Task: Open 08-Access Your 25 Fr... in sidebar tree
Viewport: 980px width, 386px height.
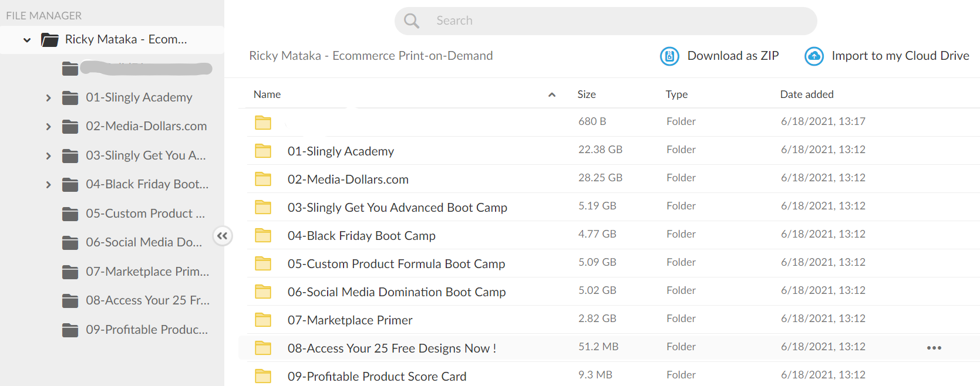Action: point(148,300)
